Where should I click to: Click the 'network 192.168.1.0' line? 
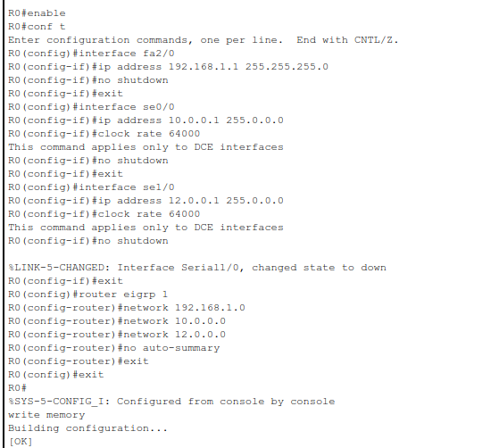[127, 308]
